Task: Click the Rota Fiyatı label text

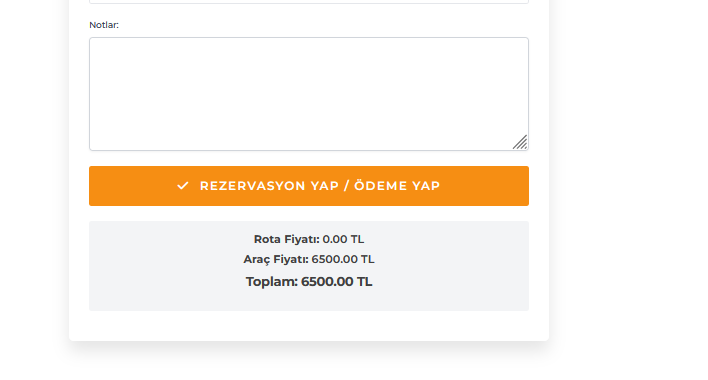Action: click(287, 239)
